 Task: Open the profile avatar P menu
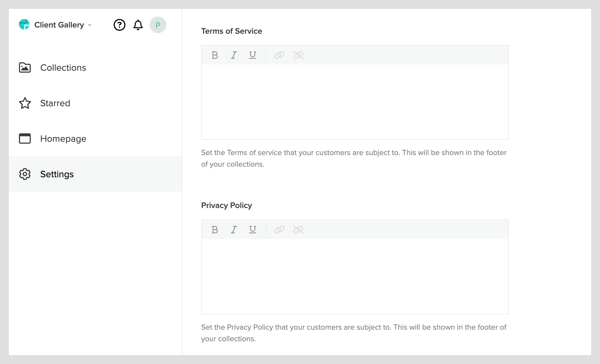[x=158, y=25]
